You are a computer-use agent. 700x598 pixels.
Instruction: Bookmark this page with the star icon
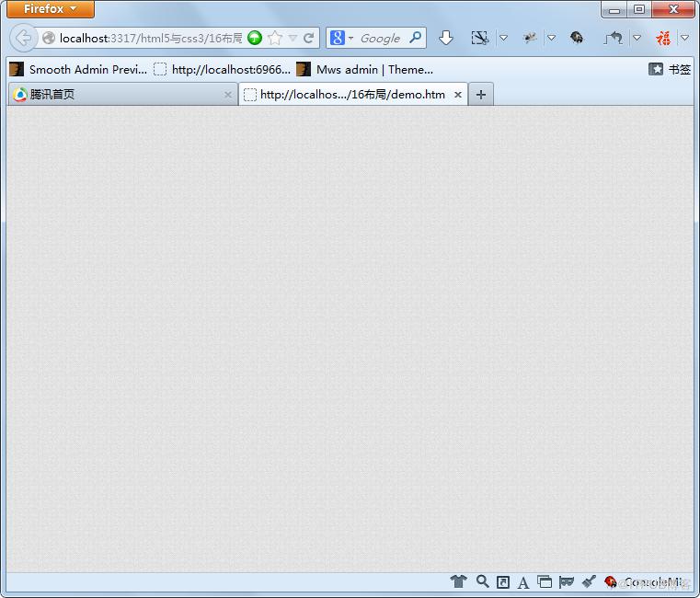pos(275,38)
